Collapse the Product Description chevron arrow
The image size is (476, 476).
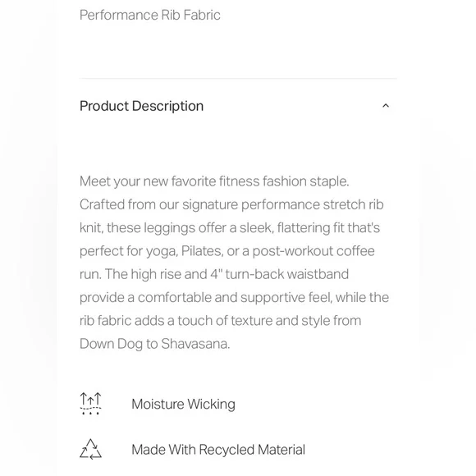point(386,106)
